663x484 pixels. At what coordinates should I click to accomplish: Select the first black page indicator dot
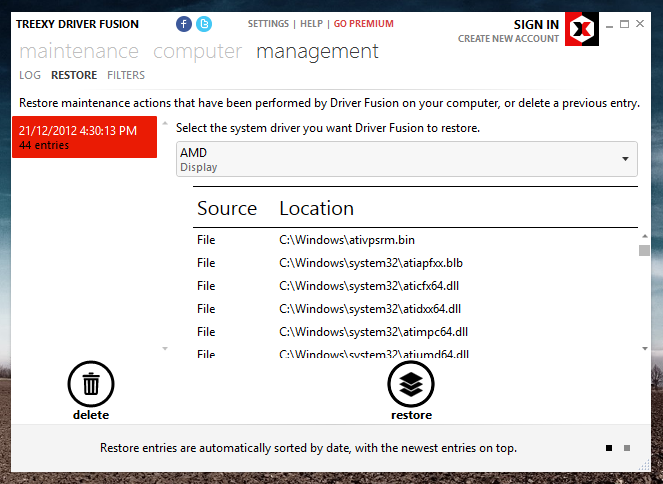(x=609, y=448)
